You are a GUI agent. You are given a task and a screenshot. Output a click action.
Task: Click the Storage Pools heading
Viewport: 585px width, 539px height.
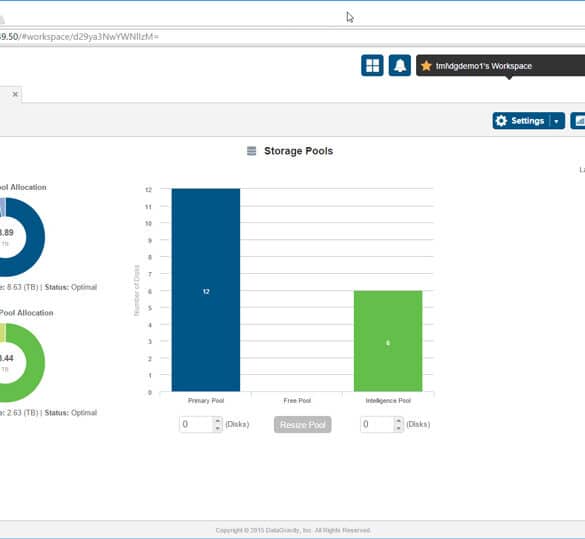298,151
